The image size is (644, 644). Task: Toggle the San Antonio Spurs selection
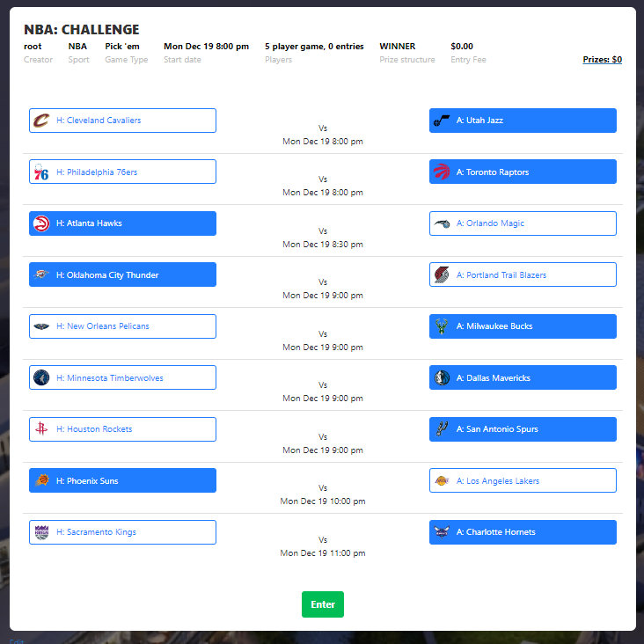(x=523, y=429)
